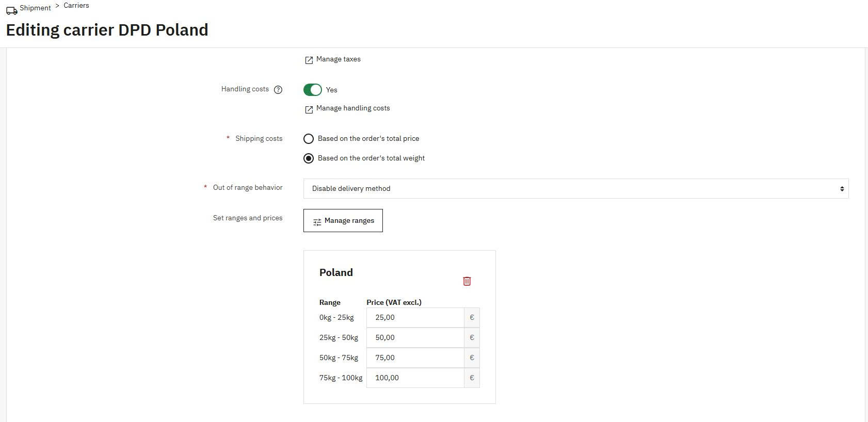Screen dimensions: 868x422
Task: Click the Handling costs help question icon
Action: 278,90
